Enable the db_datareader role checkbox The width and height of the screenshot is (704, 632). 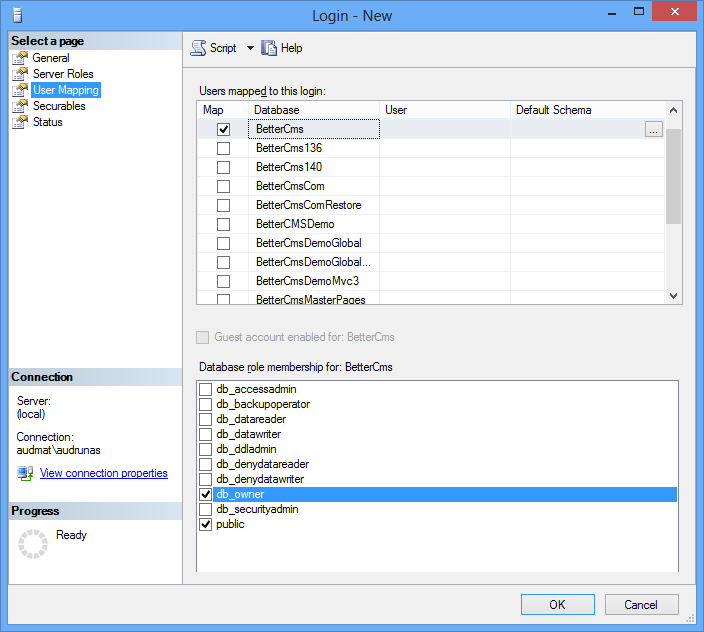pyautogui.click(x=205, y=419)
